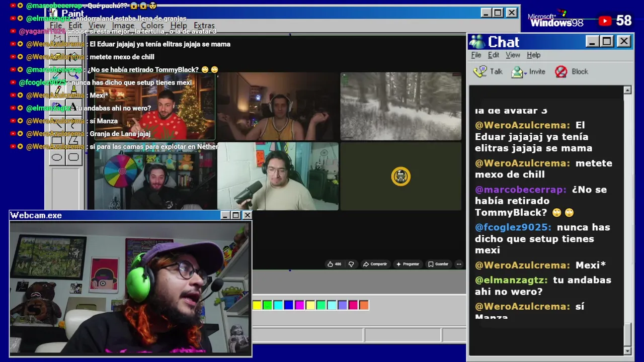Click the round avatar icon in dark tile
644x362 pixels.
coord(401,176)
